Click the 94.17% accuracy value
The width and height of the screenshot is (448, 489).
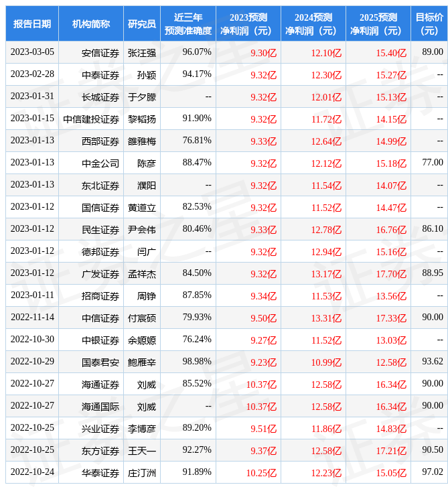click(197, 74)
